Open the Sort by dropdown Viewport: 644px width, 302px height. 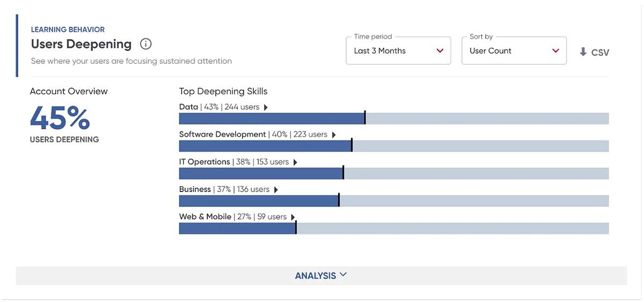(x=514, y=51)
